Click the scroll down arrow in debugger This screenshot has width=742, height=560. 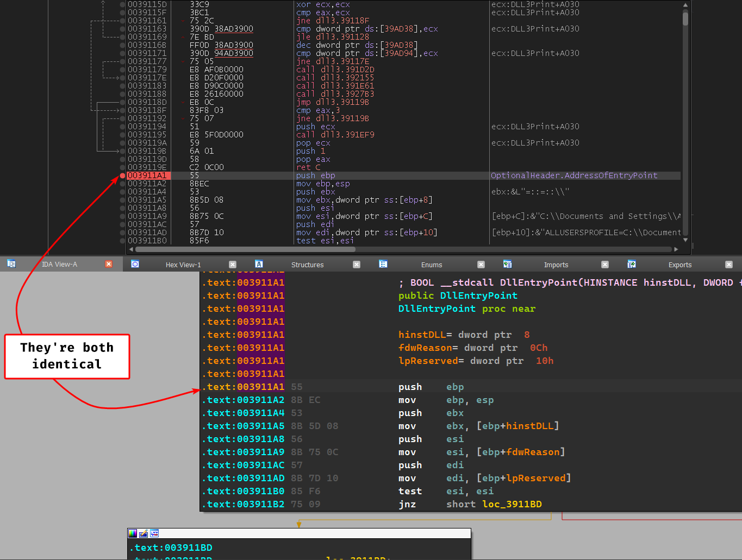click(x=685, y=240)
